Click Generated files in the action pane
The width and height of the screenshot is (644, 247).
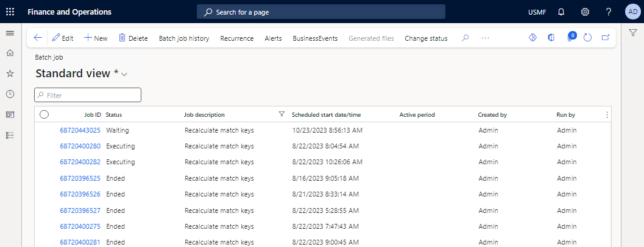pos(371,38)
